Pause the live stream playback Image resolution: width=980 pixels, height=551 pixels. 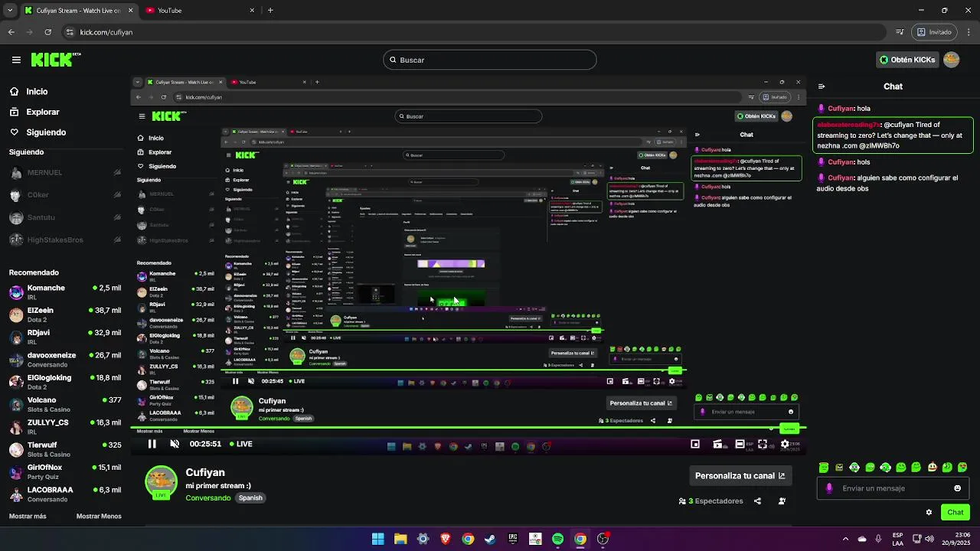pos(152,444)
